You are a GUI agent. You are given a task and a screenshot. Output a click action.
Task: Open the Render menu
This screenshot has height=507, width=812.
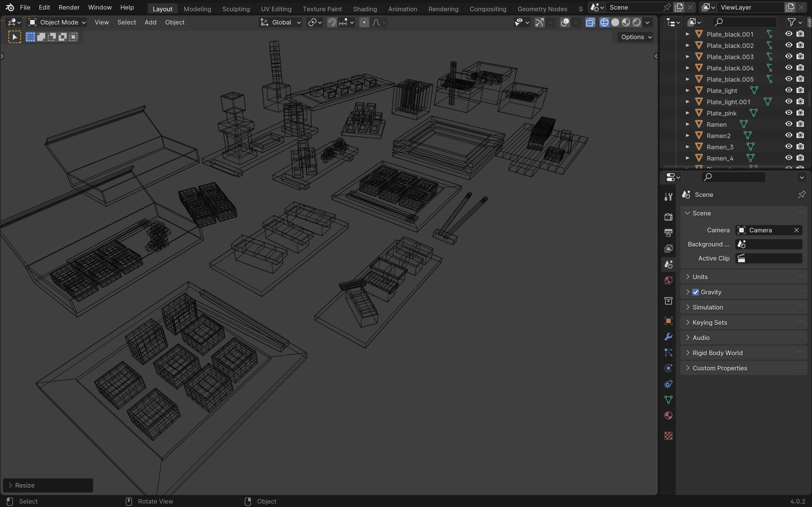click(69, 7)
